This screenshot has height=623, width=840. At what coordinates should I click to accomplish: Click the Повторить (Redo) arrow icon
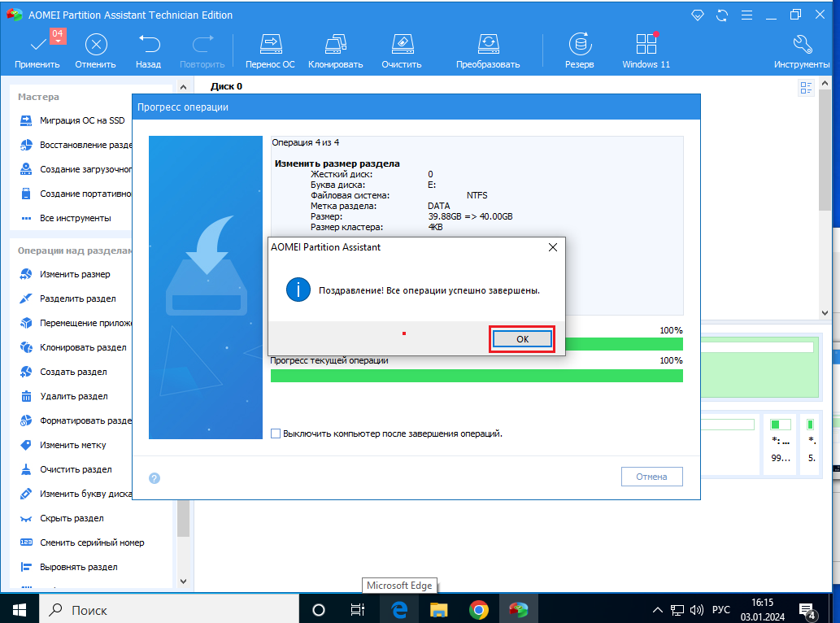[x=202, y=45]
